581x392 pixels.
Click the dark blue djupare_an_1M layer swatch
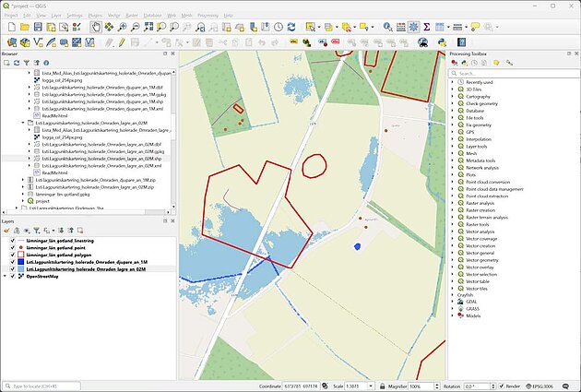(20, 262)
